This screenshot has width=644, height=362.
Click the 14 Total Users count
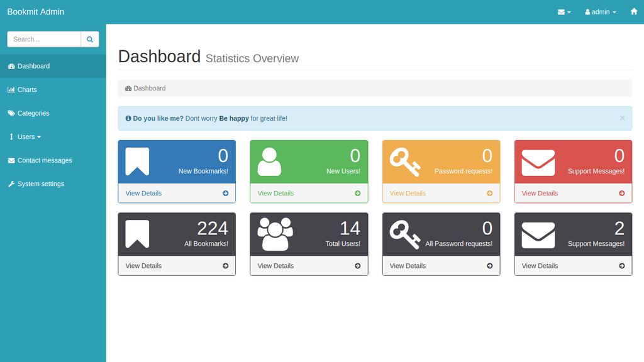click(350, 229)
